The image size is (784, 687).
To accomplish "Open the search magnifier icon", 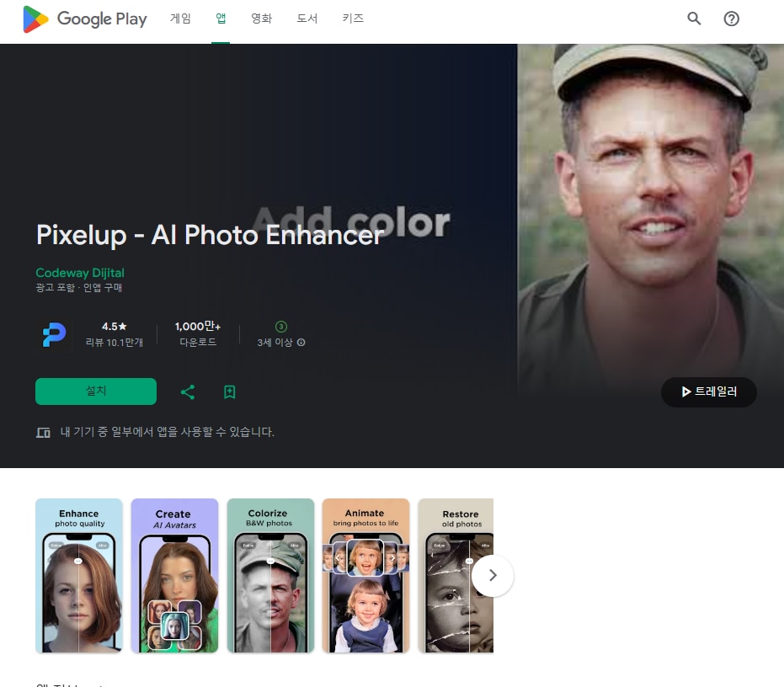I will 694,19.
